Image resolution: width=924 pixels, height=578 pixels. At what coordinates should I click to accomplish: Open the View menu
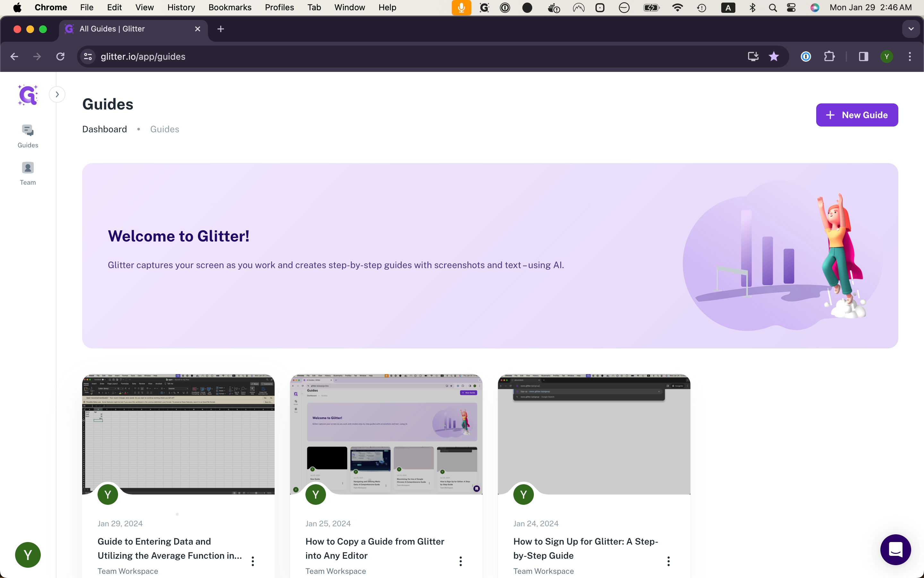(144, 7)
